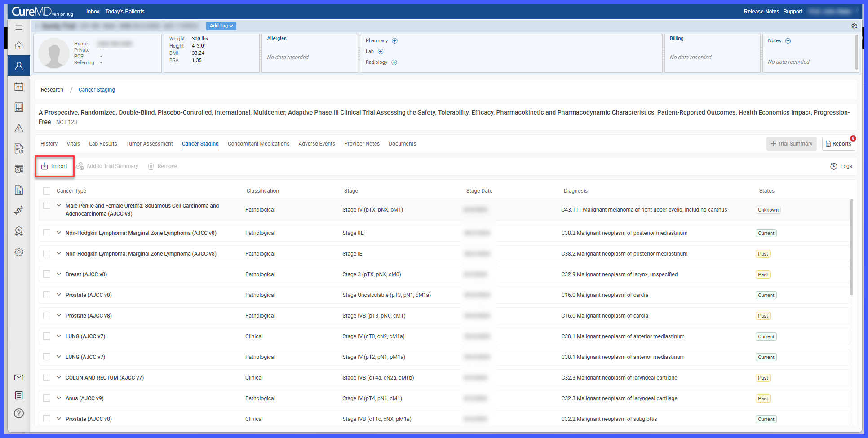Select all rows with header checkbox

coord(47,191)
